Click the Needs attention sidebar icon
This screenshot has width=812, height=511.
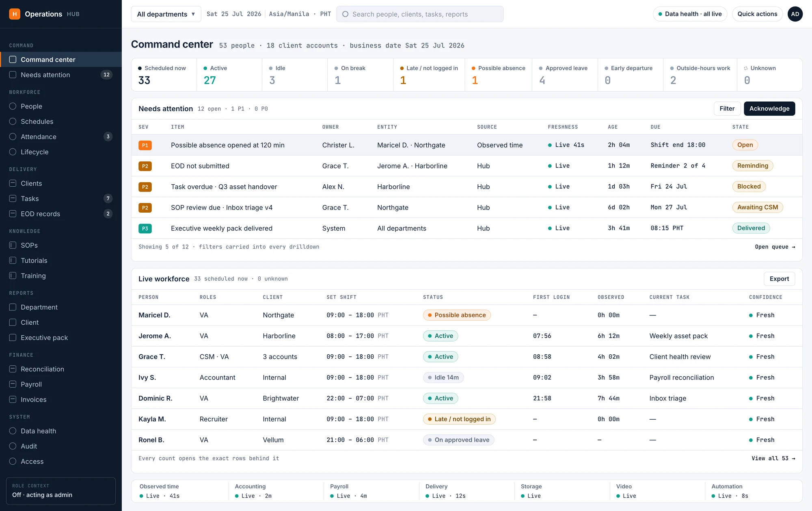[x=13, y=75]
